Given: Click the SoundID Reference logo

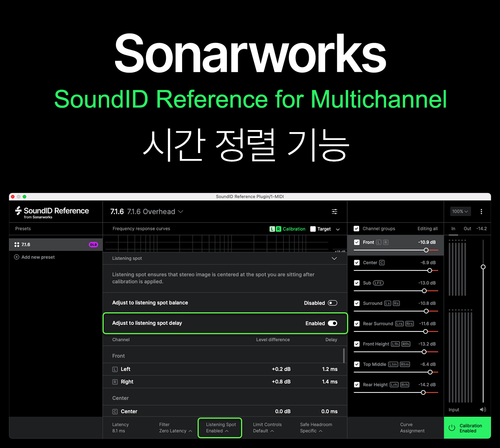Looking at the screenshot, I should 52,212.
